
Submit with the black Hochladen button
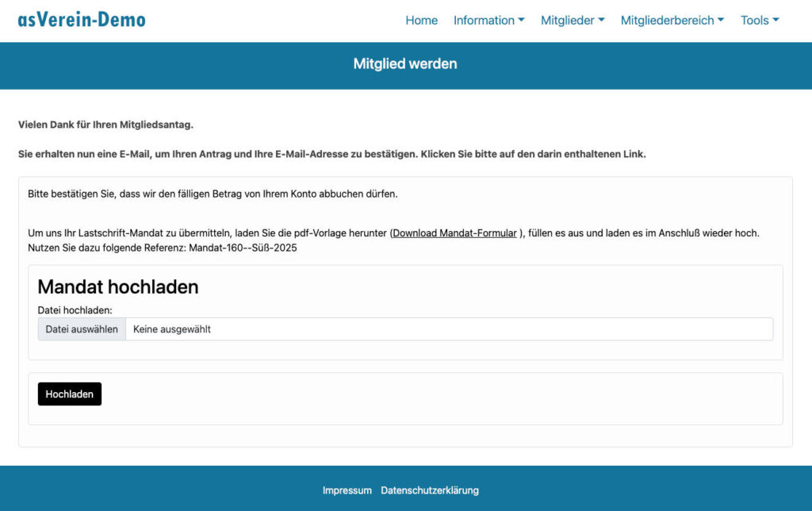pos(70,394)
